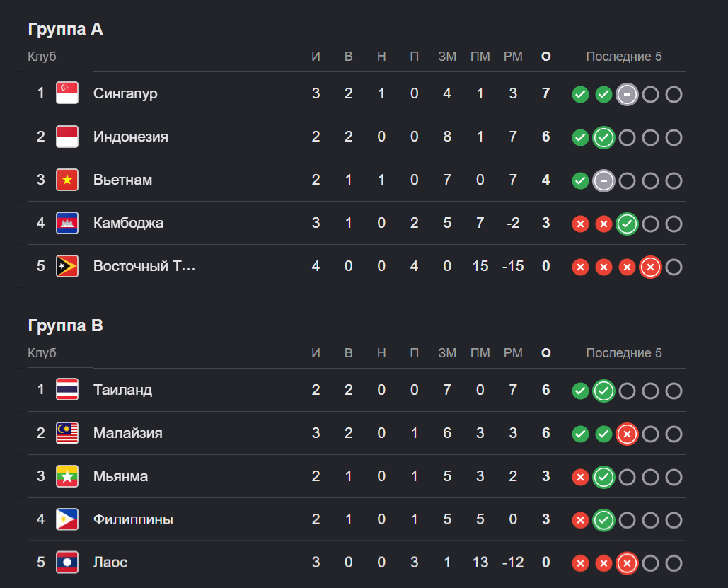Click the Philippines flag icon
Viewport: 728px width, 588px height.
tap(67, 519)
